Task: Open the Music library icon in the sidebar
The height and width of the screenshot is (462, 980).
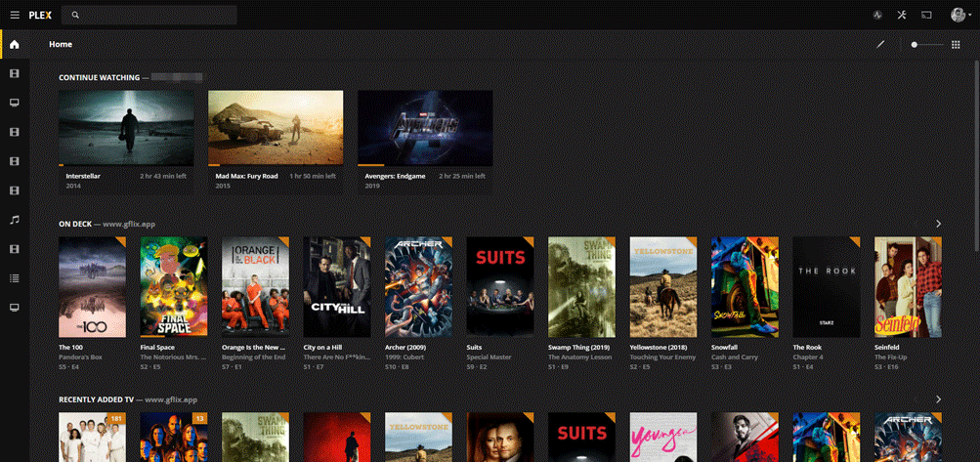Action: (x=15, y=220)
